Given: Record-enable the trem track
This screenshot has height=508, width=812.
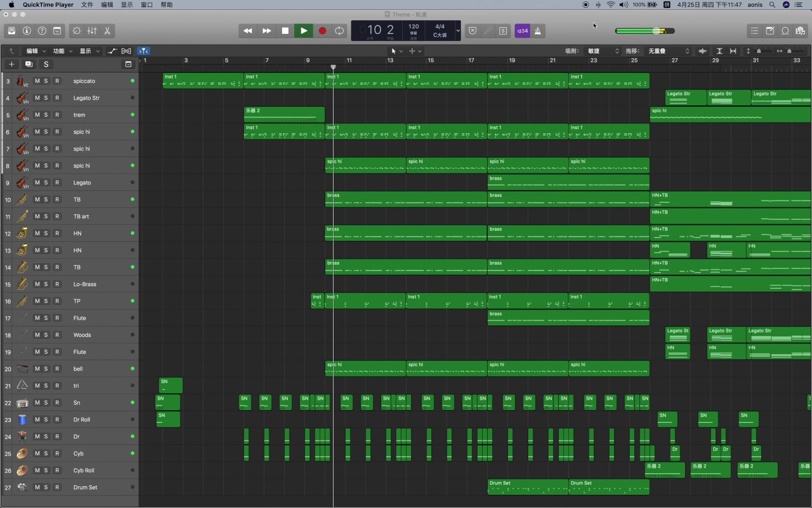Looking at the screenshot, I should pyautogui.click(x=57, y=115).
